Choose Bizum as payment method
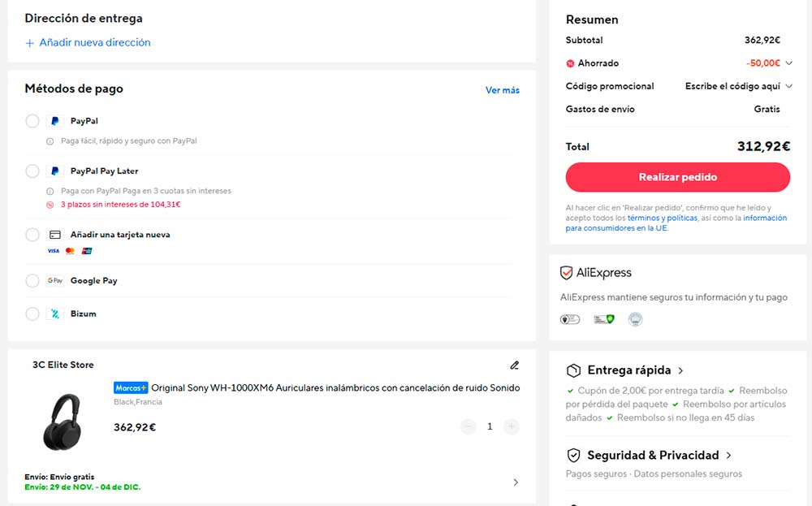The width and height of the screenshot is (812, 506). (32, 314)
